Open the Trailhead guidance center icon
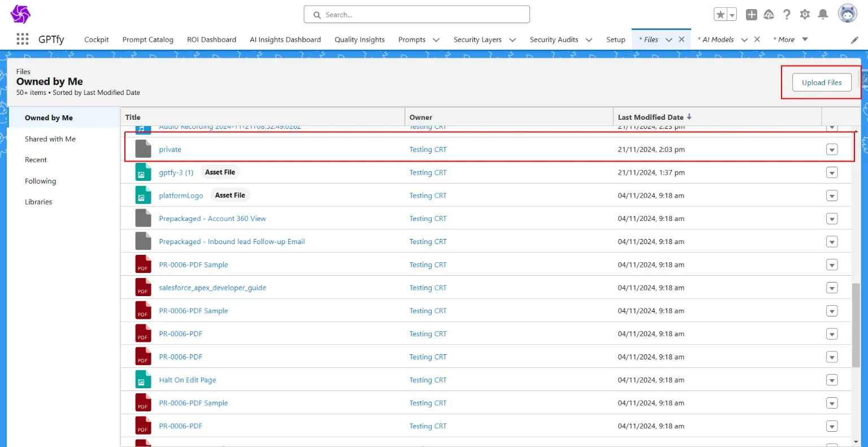The width and height of the screenshot is (868, 447). click(769, 15)
